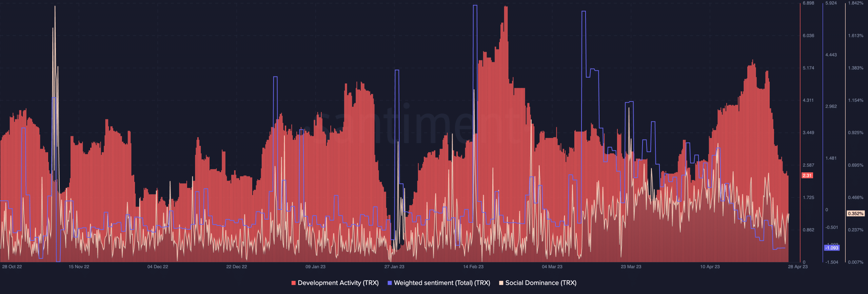
Task: Click the 4.311 axis value
Action: point(808,100)
